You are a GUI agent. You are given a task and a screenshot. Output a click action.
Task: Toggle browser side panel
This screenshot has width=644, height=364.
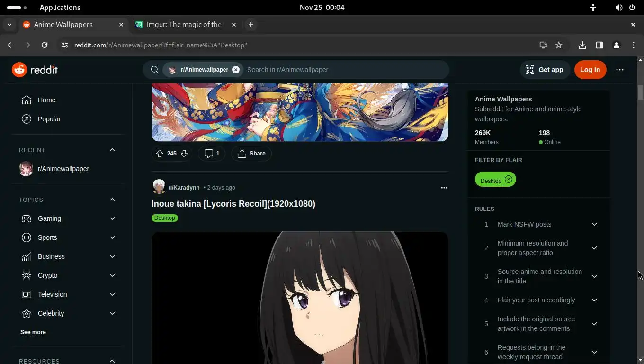coord(599,45)
